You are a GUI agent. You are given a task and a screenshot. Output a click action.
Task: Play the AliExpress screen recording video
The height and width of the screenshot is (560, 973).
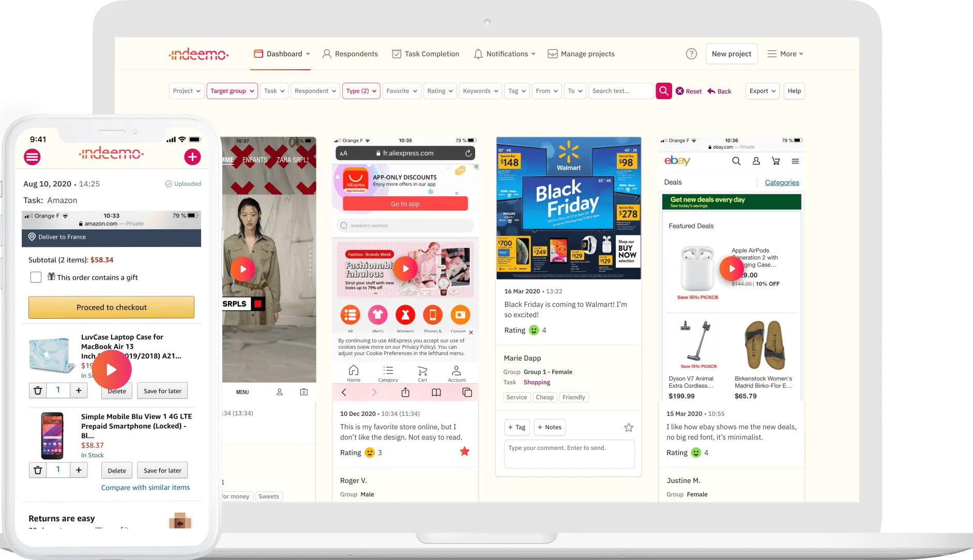click(405, 269)
